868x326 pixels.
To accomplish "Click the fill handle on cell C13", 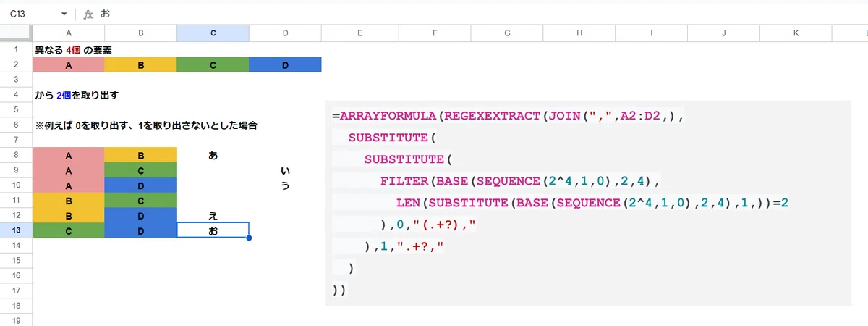I will 250,238.
